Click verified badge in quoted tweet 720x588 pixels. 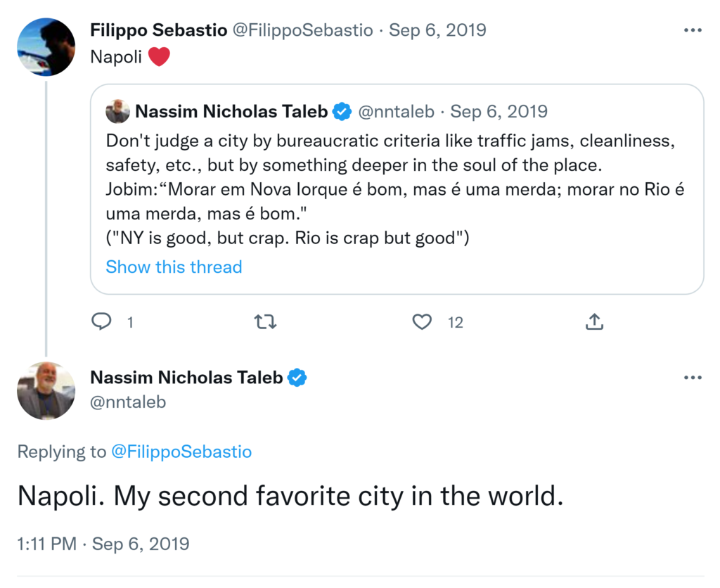(x=342, y=111)
